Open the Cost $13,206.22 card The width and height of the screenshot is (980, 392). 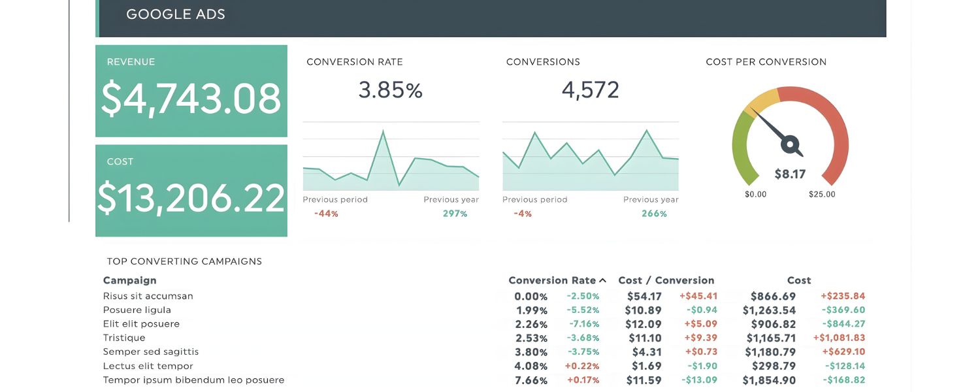(191, 190)
